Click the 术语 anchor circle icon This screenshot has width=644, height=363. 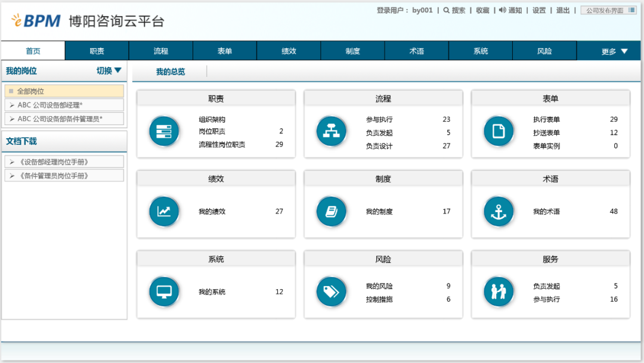tap(499, 212)
